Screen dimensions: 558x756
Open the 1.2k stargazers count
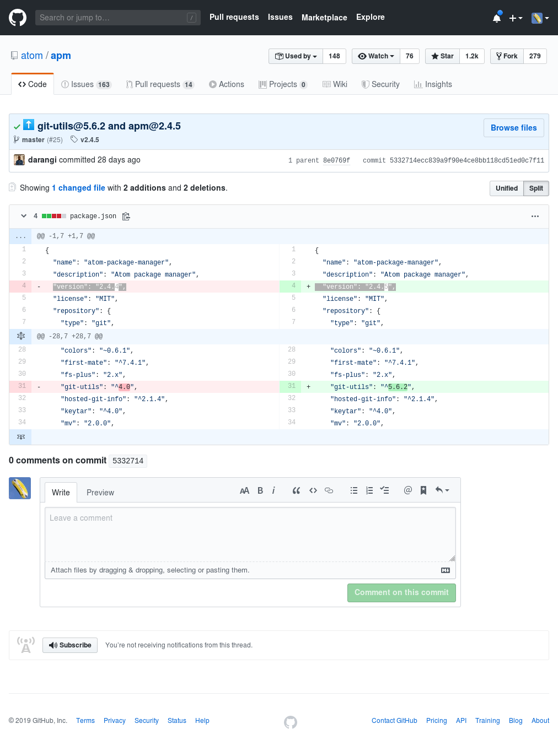472,56
